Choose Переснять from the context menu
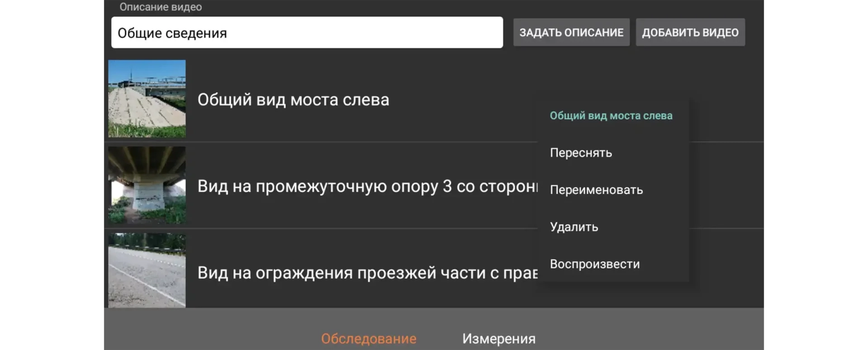The height and width of the screenshot is (350, 868). click(581, 153)
